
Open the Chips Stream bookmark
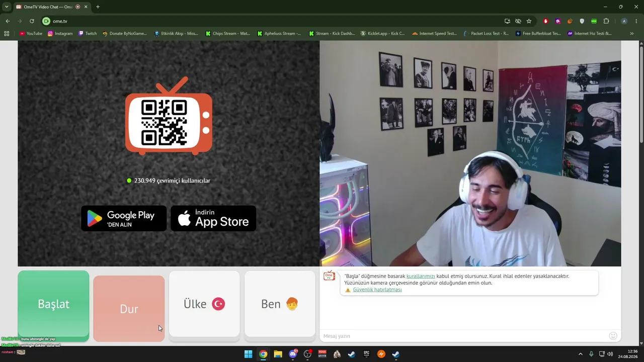pos(228,34)
